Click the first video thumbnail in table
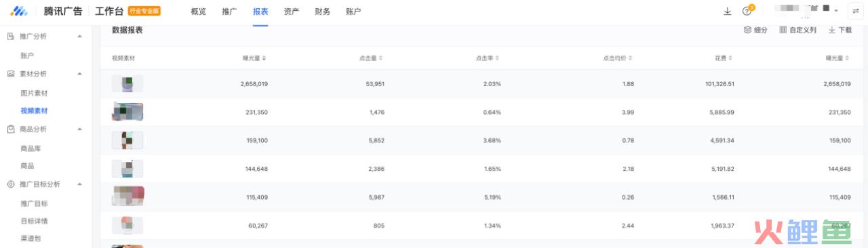Screen dimensions: 868x248 pos(127,84)
